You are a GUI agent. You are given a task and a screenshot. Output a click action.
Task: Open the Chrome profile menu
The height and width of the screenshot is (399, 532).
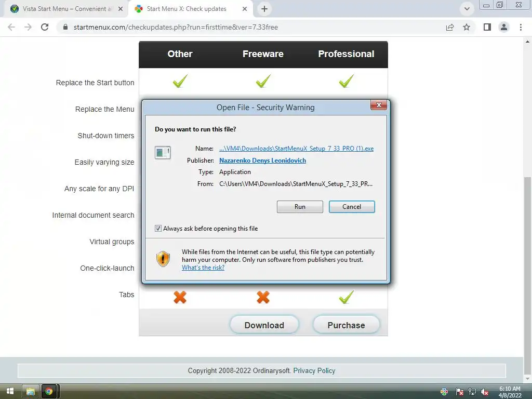(x=504, y=27)
